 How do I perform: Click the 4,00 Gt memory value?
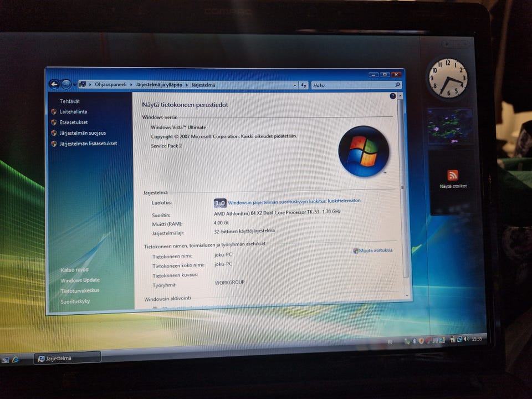coord(221,223)
